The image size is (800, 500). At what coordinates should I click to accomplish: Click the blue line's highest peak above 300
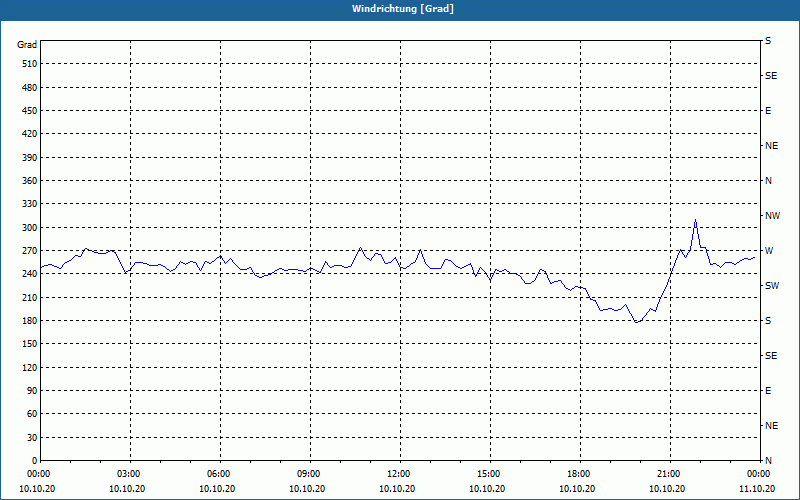point(695,220)
